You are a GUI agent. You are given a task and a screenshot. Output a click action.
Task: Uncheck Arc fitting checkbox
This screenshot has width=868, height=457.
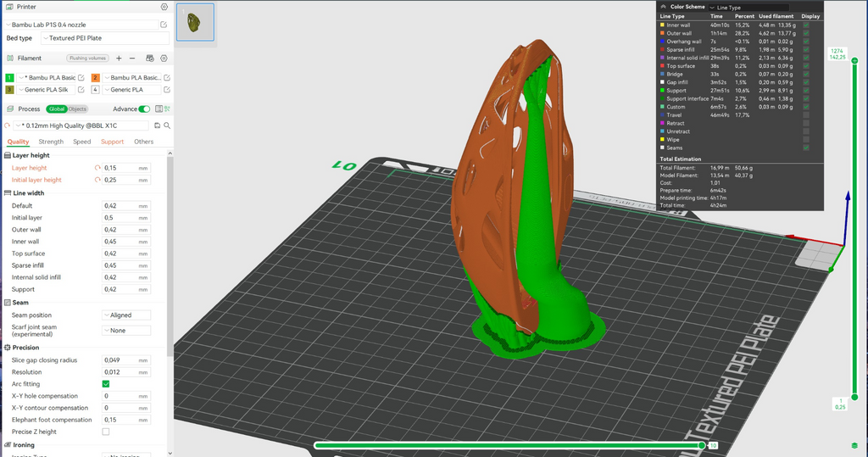[x=106, y=384]
